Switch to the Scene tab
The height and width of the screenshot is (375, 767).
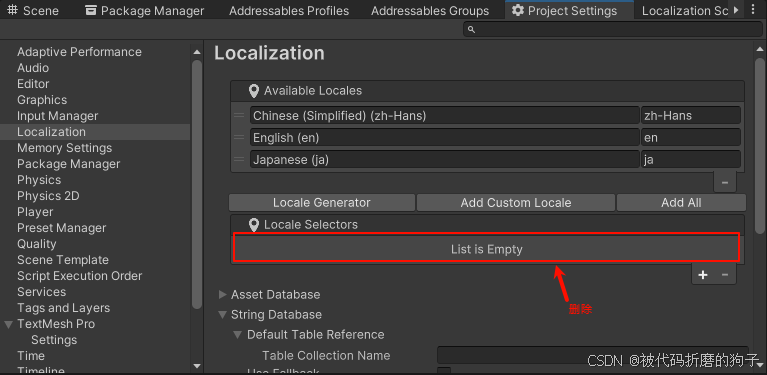coord(33,10)
